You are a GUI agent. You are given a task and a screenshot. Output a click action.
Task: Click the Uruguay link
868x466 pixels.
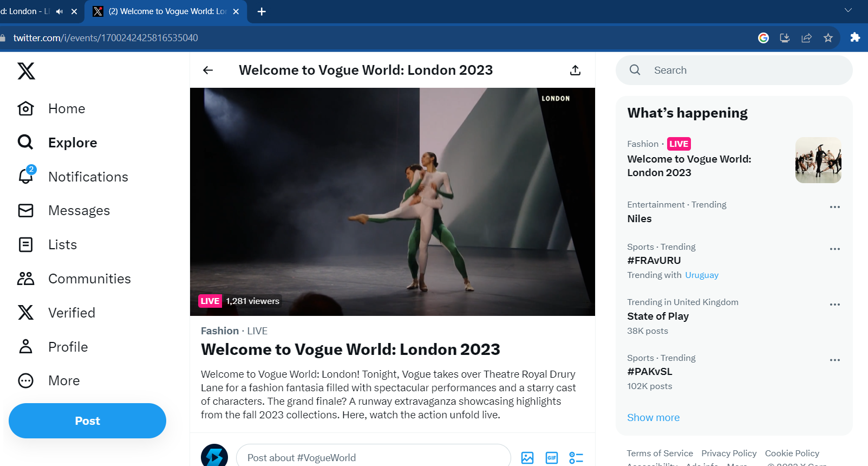click(702, 275)
